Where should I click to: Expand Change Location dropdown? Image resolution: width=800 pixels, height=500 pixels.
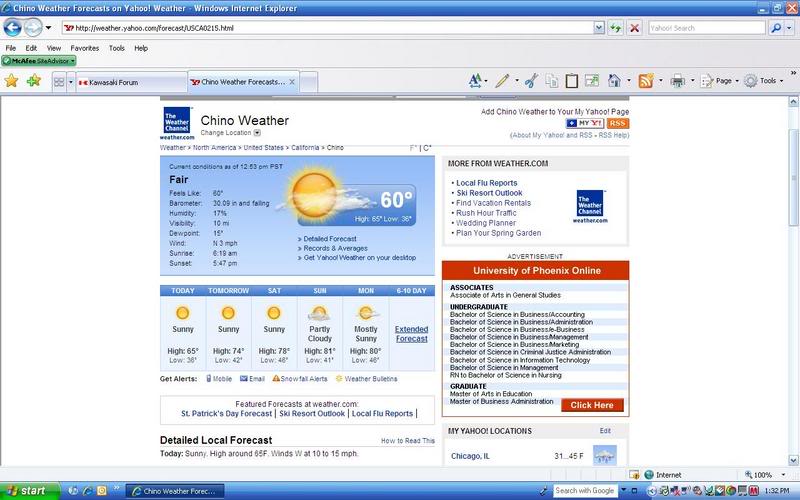257,133
